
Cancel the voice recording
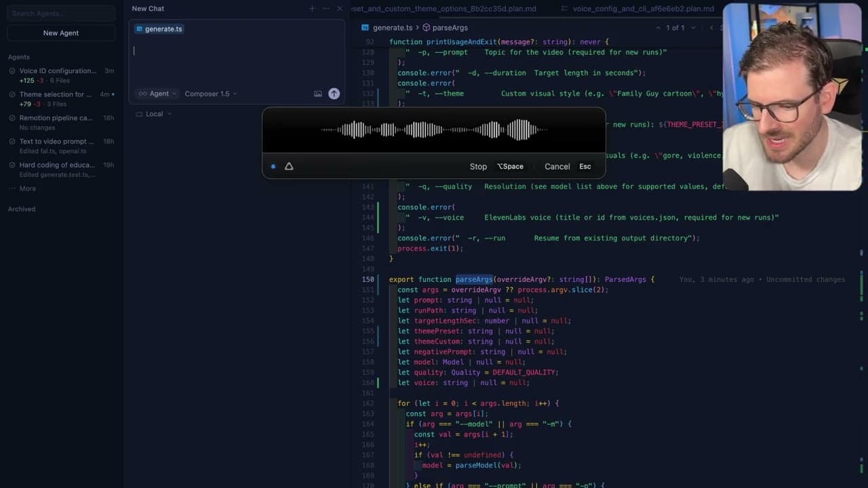point(557,166)
